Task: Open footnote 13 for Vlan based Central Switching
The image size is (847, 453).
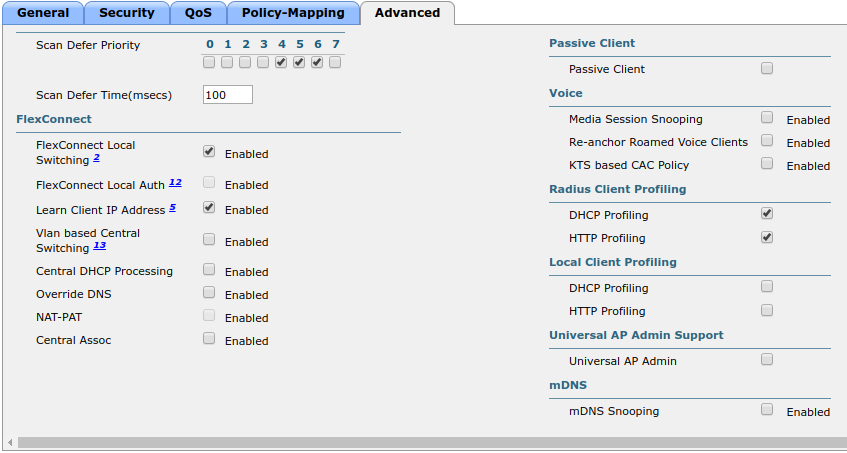Action: [x=99, y=246]
